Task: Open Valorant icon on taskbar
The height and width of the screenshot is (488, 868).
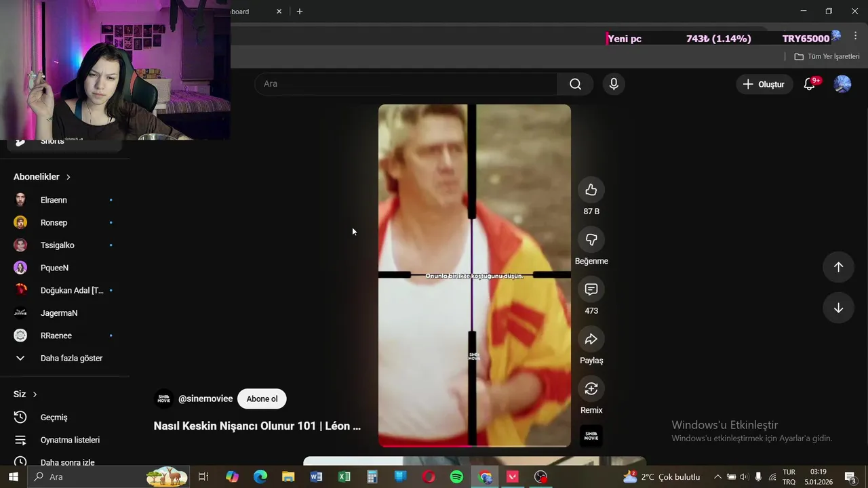Action: 513,477
